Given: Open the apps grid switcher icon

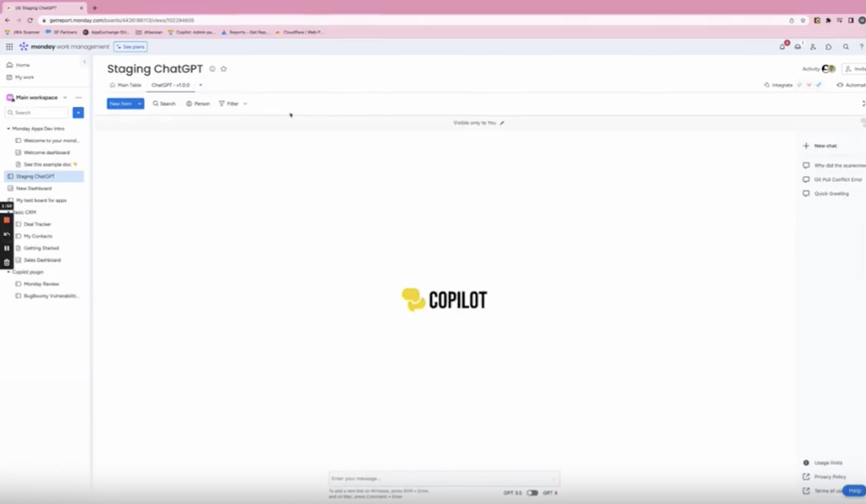Looking at the screenshot, I should click(x=9, y=47).
